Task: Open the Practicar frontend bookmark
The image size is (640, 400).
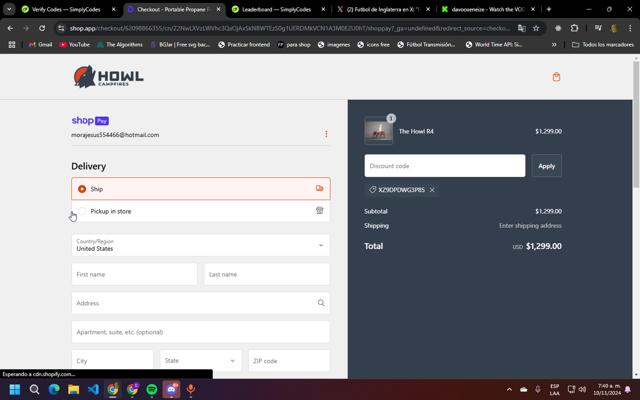Action: (244, 44)
